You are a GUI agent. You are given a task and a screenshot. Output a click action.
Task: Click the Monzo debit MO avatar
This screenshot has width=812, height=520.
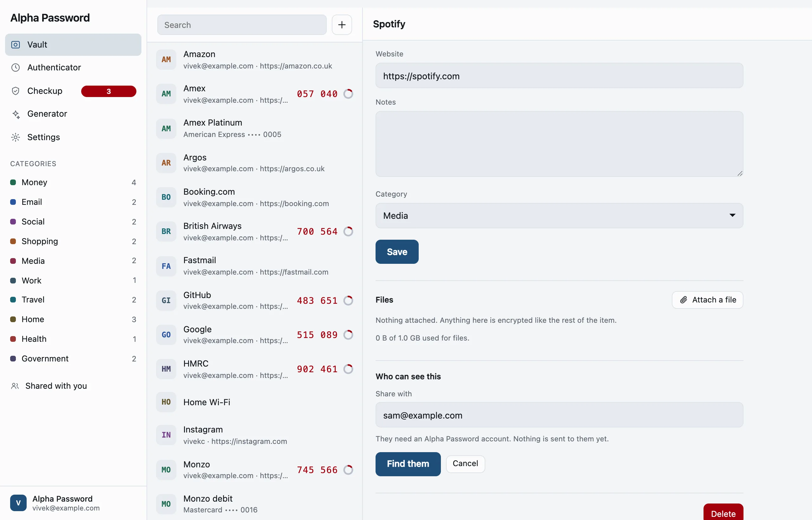point(166,504)
